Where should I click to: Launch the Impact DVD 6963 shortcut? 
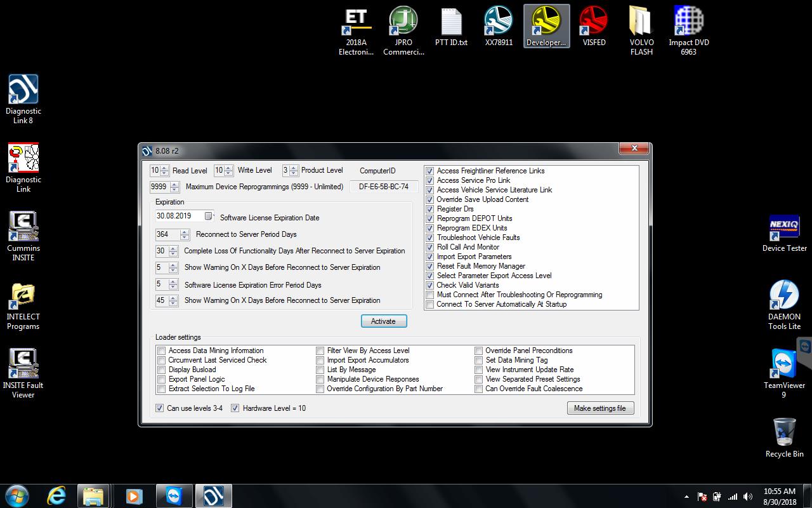click(689, 31)
